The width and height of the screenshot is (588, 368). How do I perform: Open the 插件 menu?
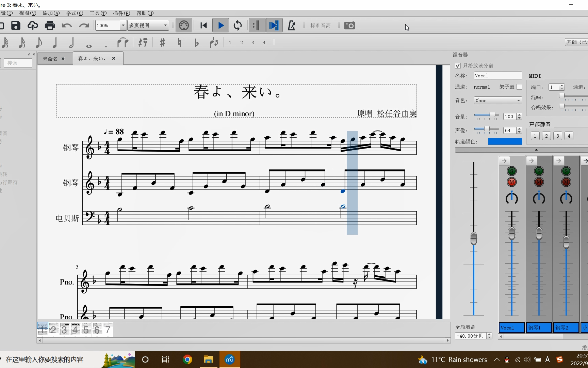pyautogui.click(x=121, y=13)
